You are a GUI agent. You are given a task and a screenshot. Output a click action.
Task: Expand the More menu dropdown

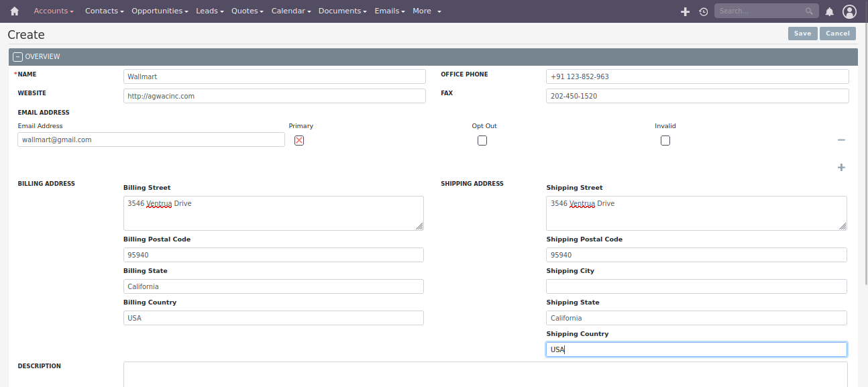427,11
